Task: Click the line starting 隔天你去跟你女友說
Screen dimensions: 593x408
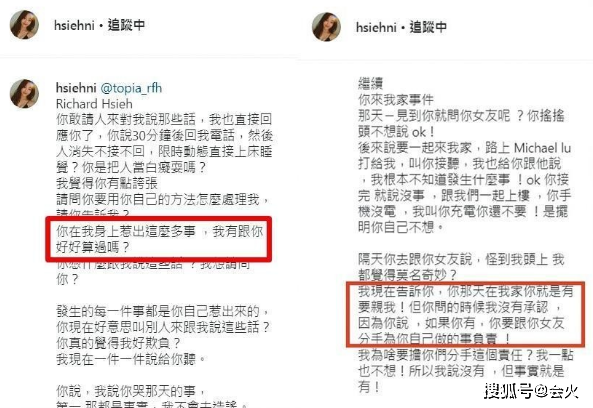Action: tap(461, 259)
